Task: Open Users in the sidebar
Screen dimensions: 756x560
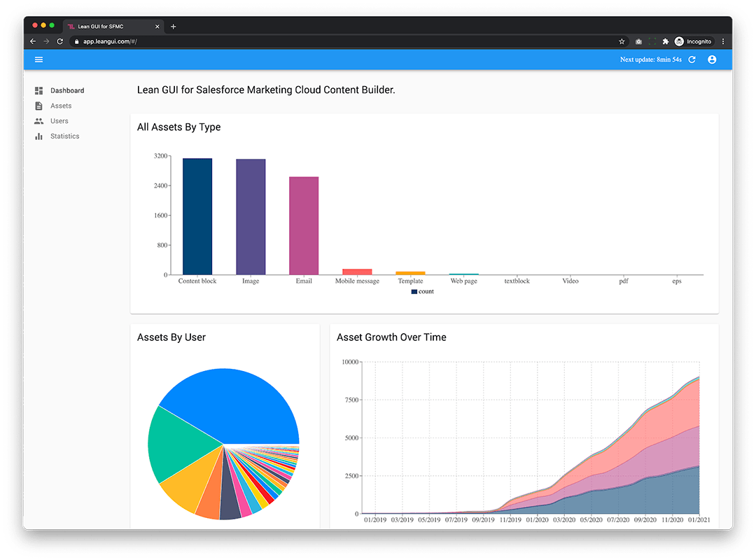Action: (59, 121)
